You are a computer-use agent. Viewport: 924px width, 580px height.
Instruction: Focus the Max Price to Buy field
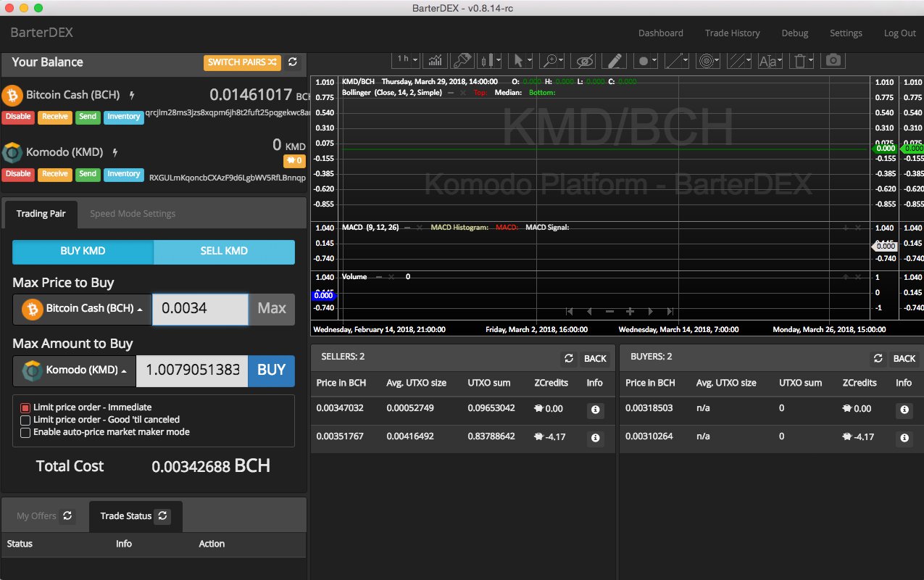point(201,309)
